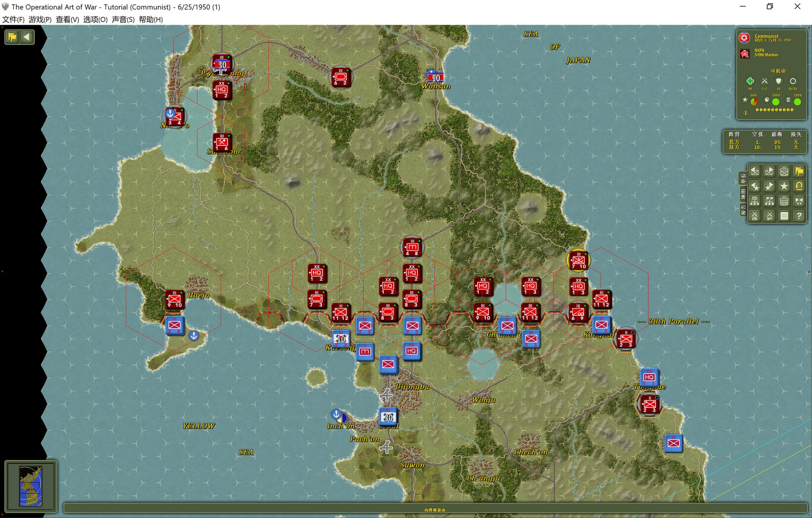Click the anchor port icon south of Haeju
Image resolution: width=812 pixels, height=518 pixels.
coord(194,336)
